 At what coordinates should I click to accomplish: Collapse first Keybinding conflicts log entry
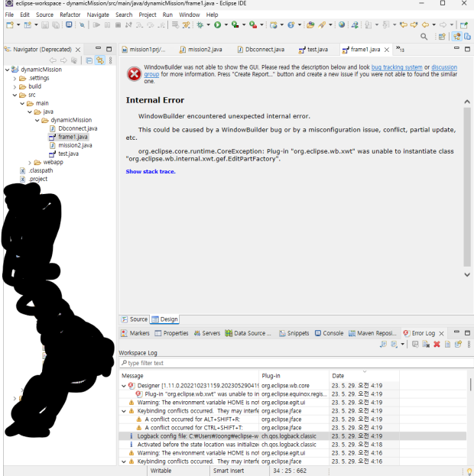point(124,411)
